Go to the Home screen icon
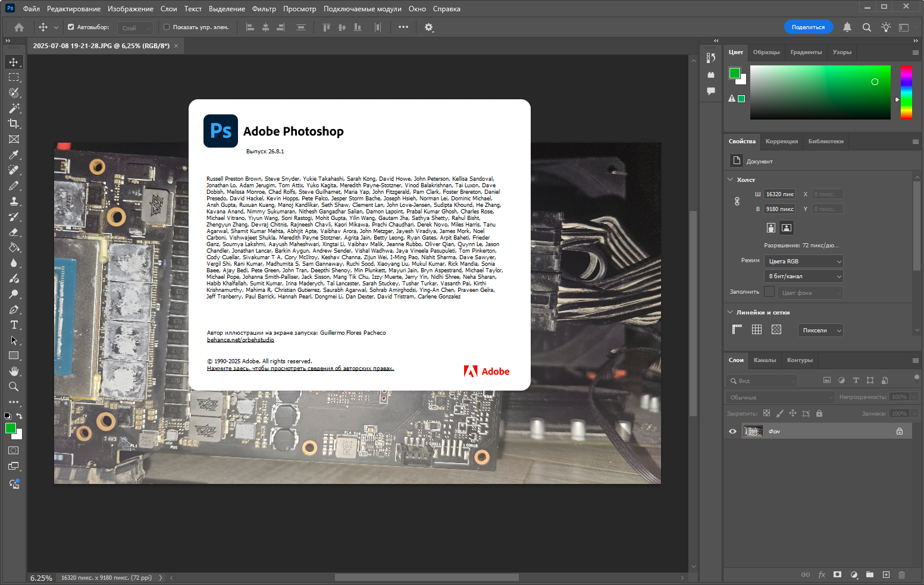 [19, 27]
